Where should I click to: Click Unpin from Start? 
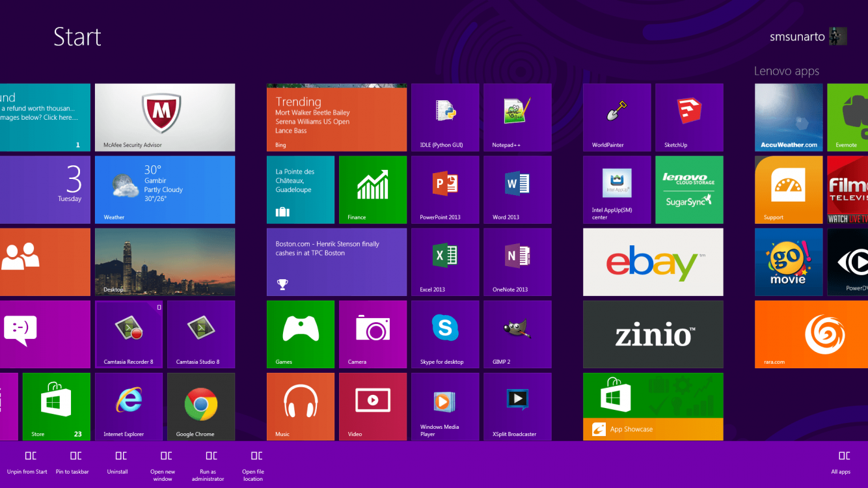pos(27,463)
